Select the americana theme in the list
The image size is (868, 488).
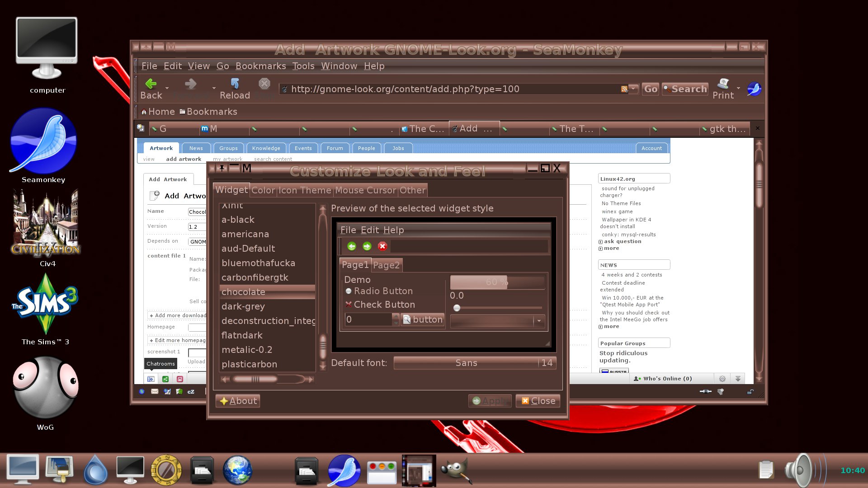point(267,234)
